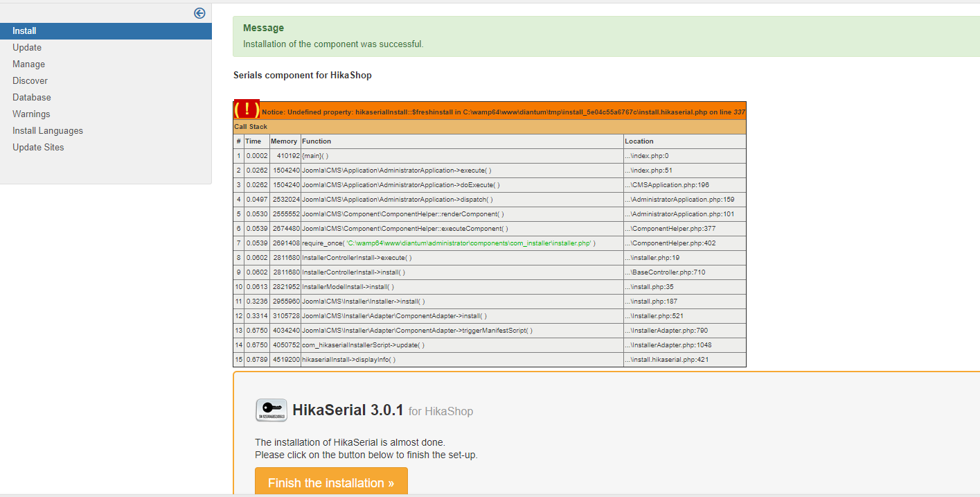The image size is (980, 497).
Task: Click 'Installation of the component was successful.' text
Action: click(333, 44)
